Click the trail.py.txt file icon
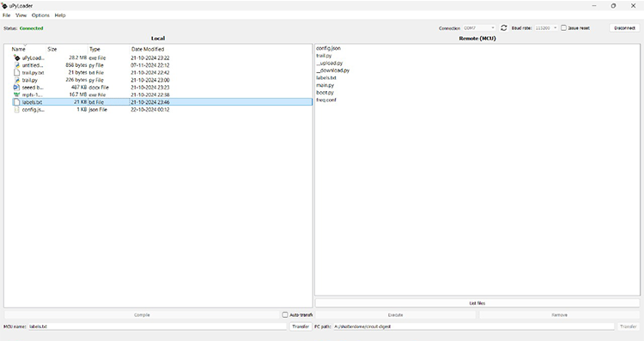This screenshot has height=341, width=644. (x=17, y=73)
